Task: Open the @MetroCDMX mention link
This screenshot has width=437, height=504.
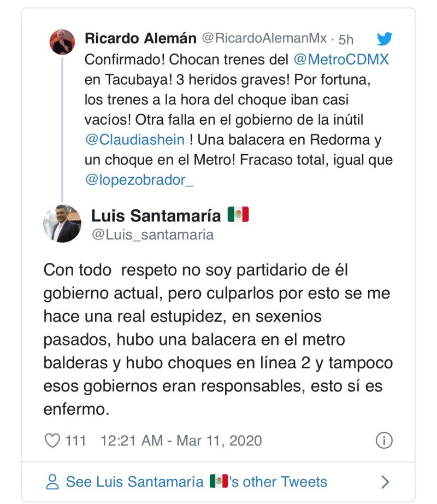Action: [341, 60]
